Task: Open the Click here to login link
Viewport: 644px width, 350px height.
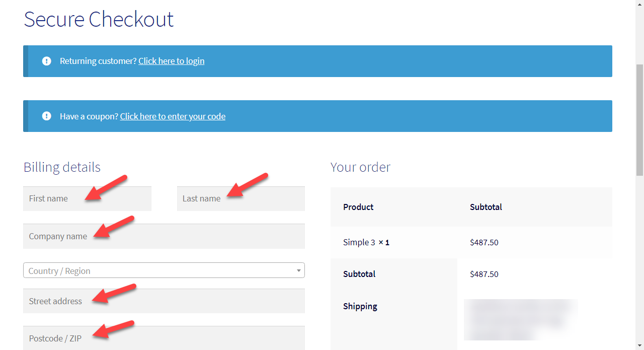Action: coord(172,61)
